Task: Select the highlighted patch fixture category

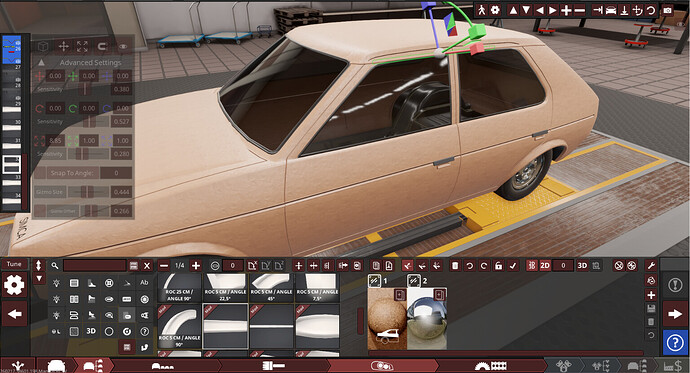Action: click(x=127, y=315)
